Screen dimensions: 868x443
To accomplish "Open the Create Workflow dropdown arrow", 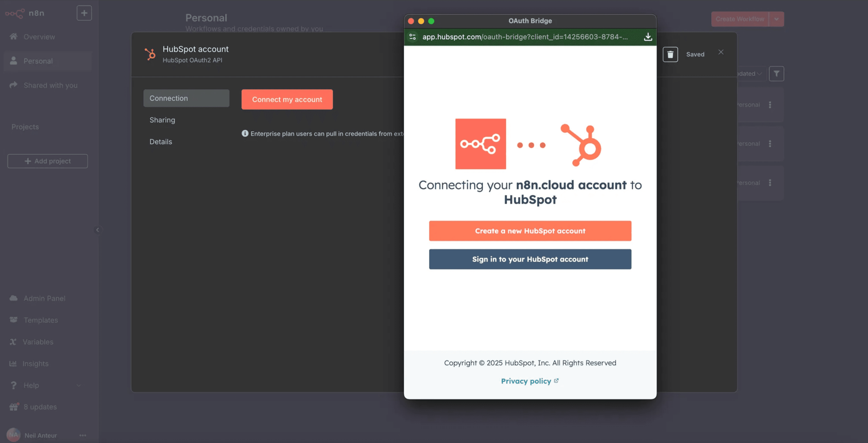I will click(776, 19).
